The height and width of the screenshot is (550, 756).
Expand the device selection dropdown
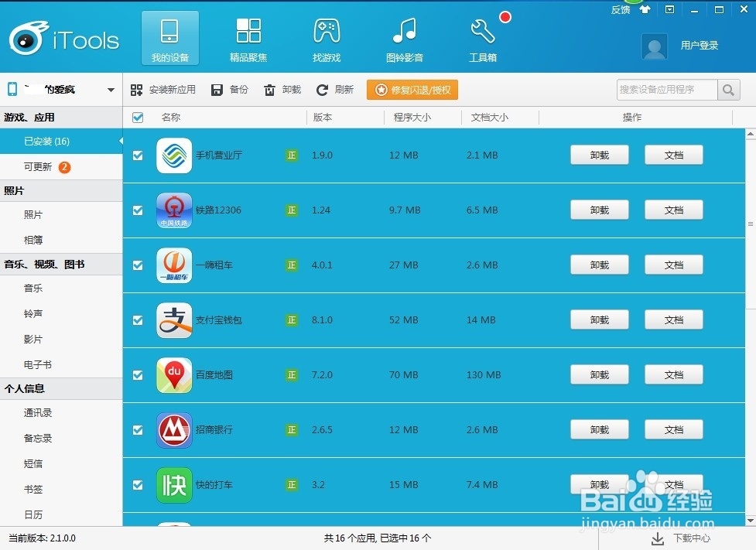click(x=111, y=89)
